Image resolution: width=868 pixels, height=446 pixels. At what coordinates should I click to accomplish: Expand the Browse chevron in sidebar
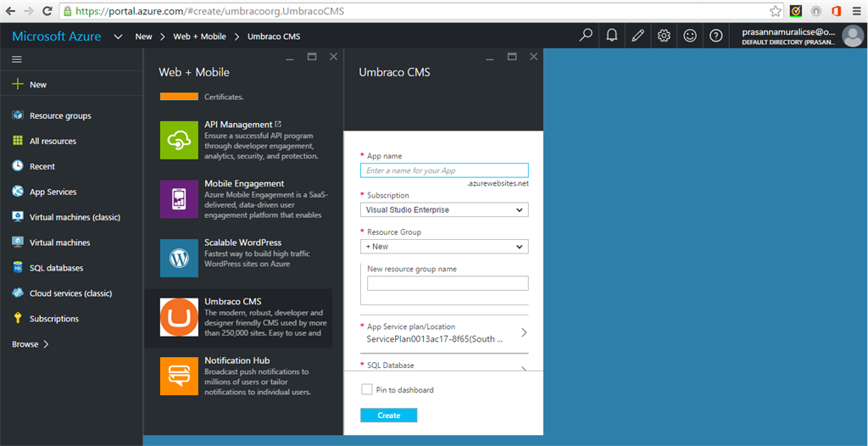click(46, 344)
